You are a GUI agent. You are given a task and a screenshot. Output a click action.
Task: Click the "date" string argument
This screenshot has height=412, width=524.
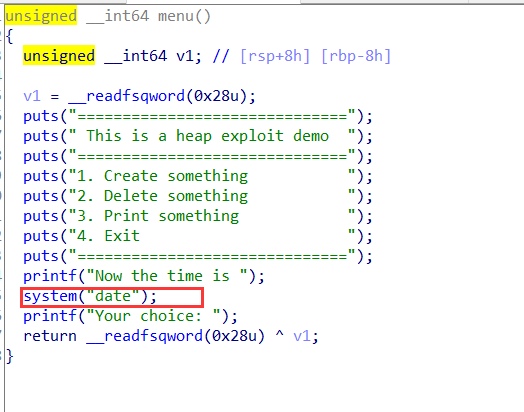[113, 296]
